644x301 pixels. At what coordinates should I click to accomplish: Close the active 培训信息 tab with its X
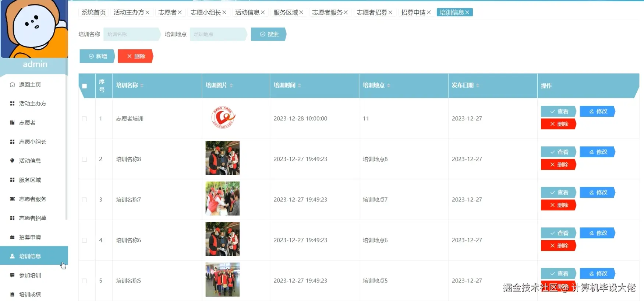coord(467,13)
